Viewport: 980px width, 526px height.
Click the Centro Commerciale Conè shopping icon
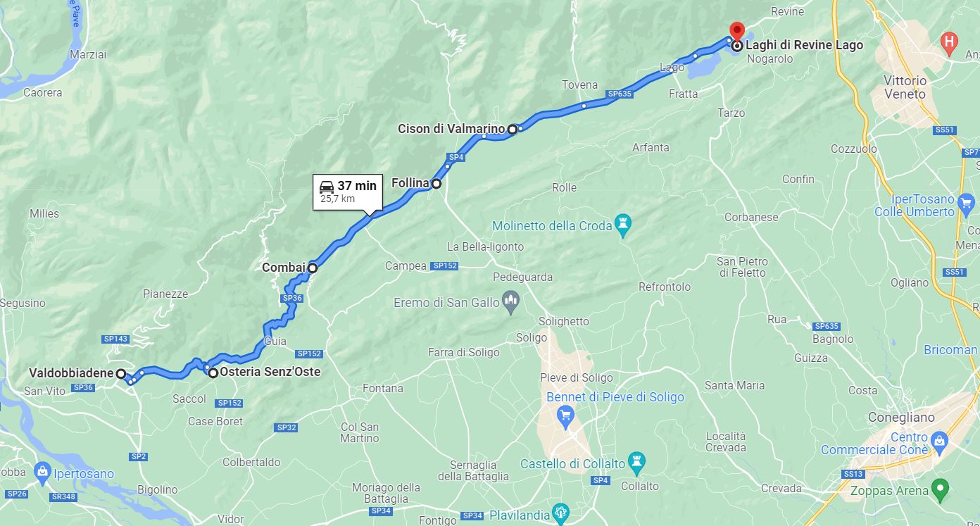[940, 442]
